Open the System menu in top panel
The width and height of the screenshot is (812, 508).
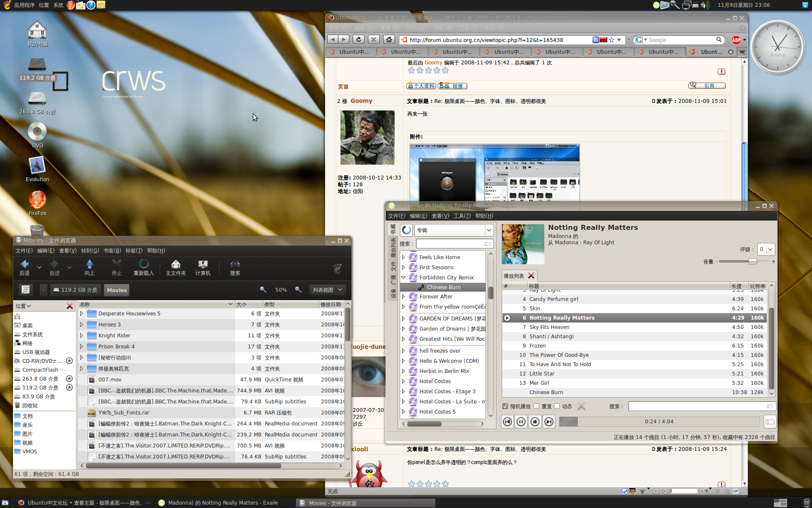pyautogui.click(x=58, y=5)
